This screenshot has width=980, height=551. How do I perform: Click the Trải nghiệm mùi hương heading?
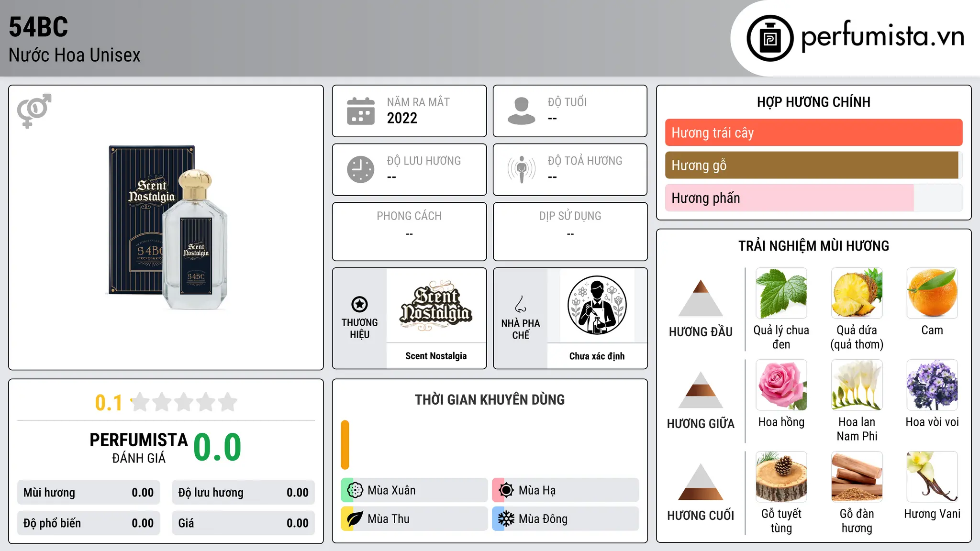813,246
